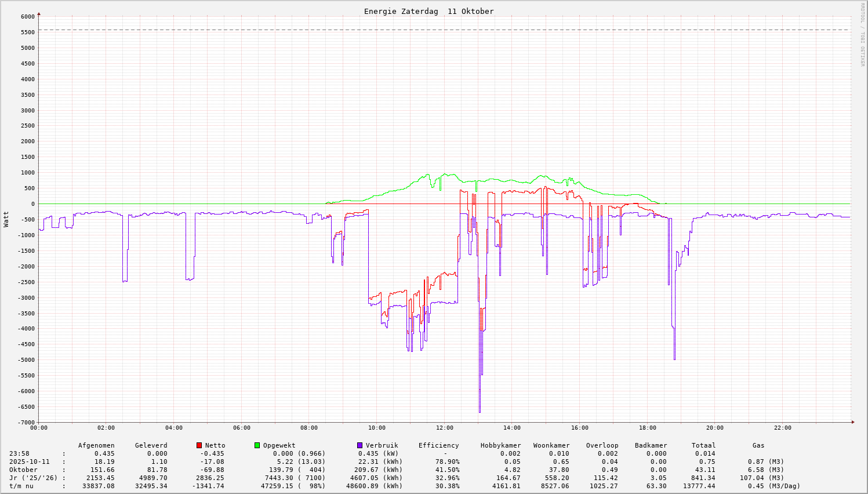Click the green Opgewekt legend swatch
This screenshot has width=868, height=494.
[257, 445]
